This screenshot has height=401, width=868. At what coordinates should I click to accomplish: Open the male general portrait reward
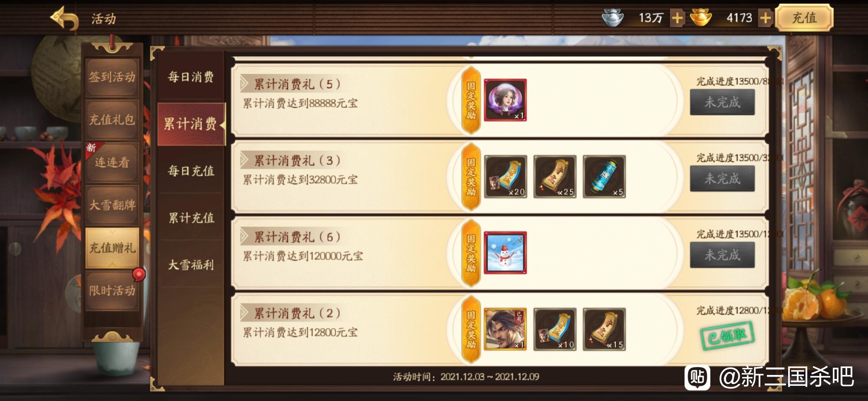(505, 329)
